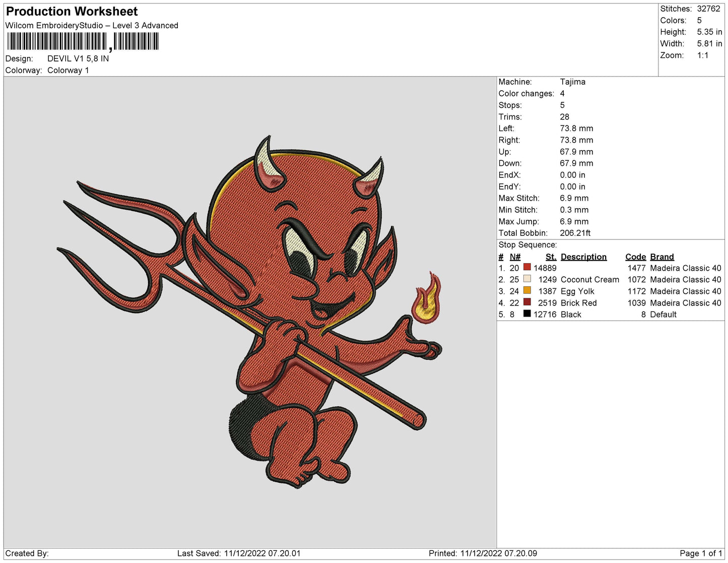The height and width of the screenshot is (563, 728).
Task: Click the 'Brand' column header
Action: pyautogui.click(x=661, y=257)
